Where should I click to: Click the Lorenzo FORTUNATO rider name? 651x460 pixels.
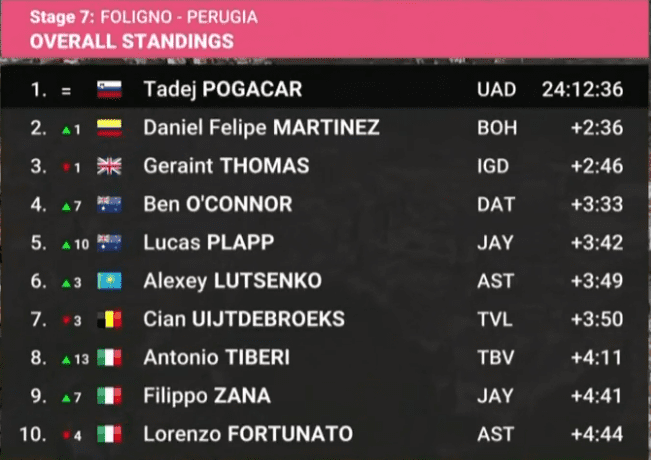click(x=248, y=434)
